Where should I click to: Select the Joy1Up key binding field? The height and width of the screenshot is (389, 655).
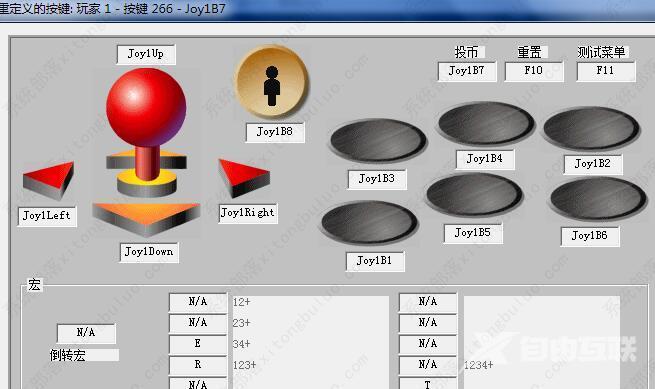pyautogui.click(x=146, y=54)
